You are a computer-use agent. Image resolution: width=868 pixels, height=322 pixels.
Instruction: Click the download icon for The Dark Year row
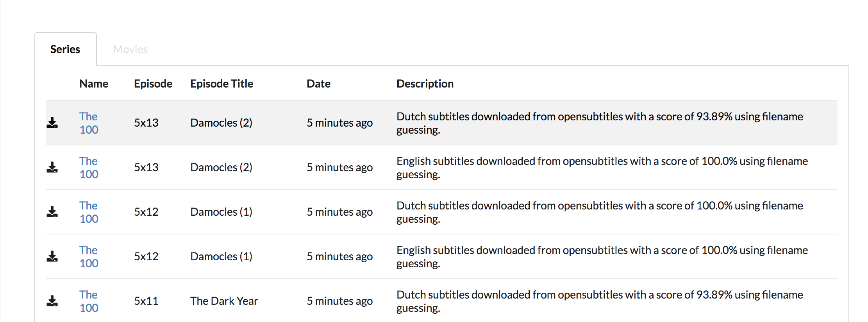pos(52,301)
